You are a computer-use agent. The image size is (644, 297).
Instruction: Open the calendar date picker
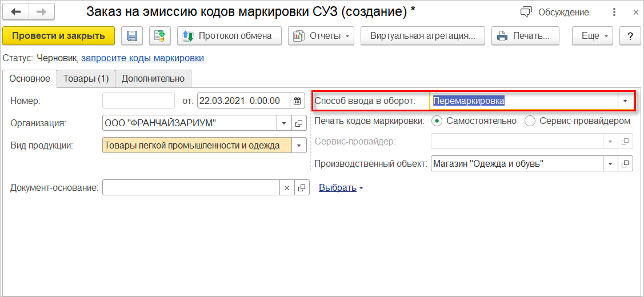pos(297,101)
